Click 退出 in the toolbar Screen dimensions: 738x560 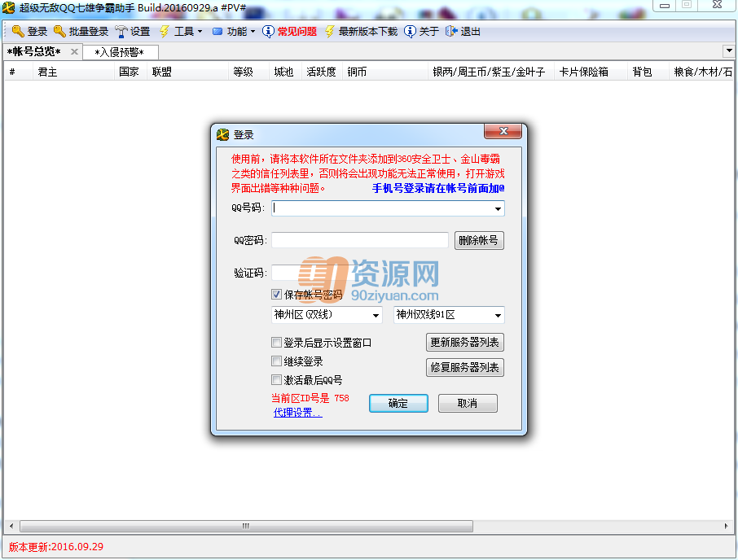coord(463,32)
